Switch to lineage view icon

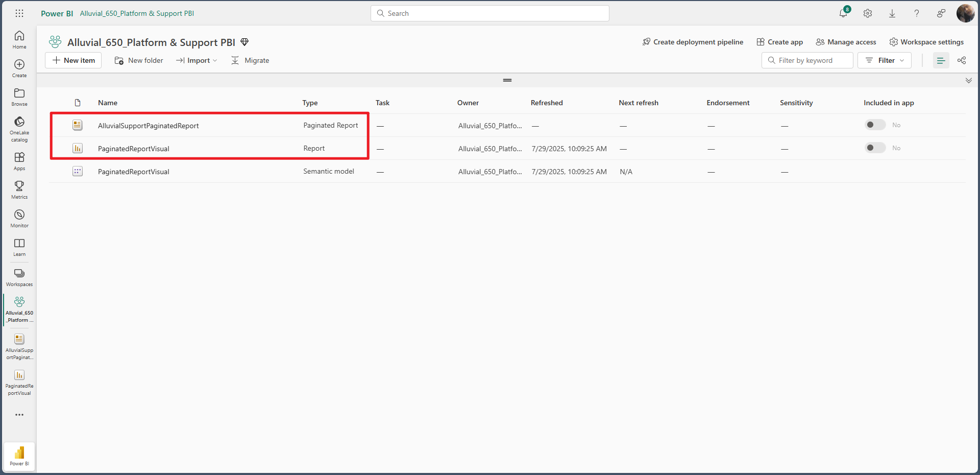(962, 60)
